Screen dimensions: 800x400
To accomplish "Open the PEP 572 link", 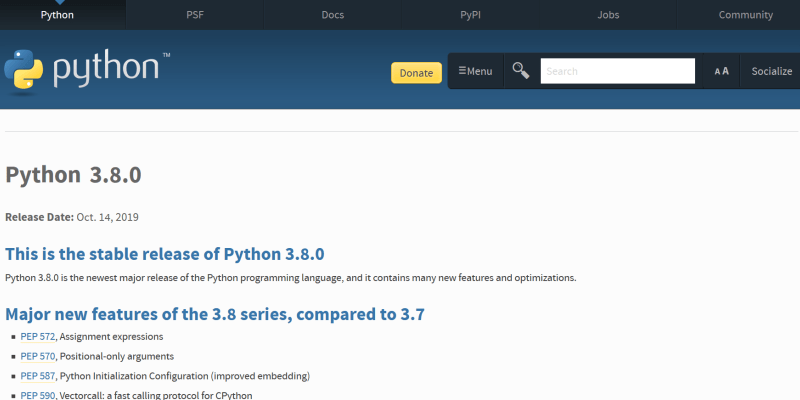I will [38, 336].
